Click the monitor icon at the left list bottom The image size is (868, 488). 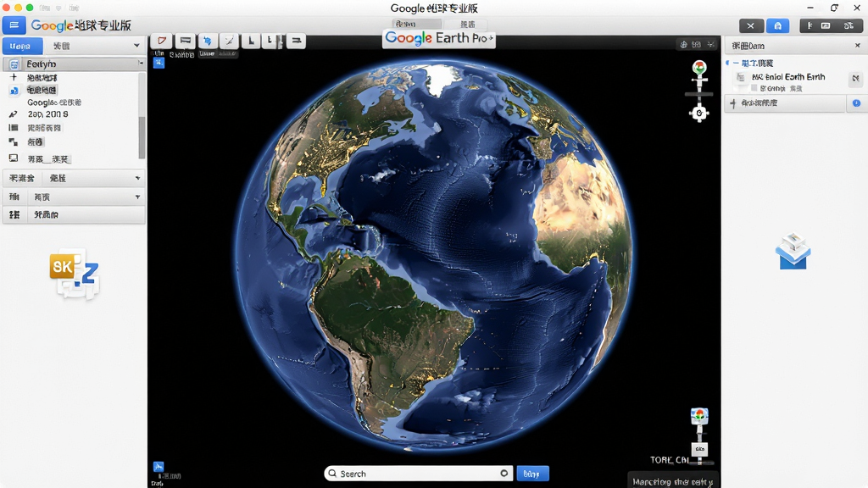14,158
